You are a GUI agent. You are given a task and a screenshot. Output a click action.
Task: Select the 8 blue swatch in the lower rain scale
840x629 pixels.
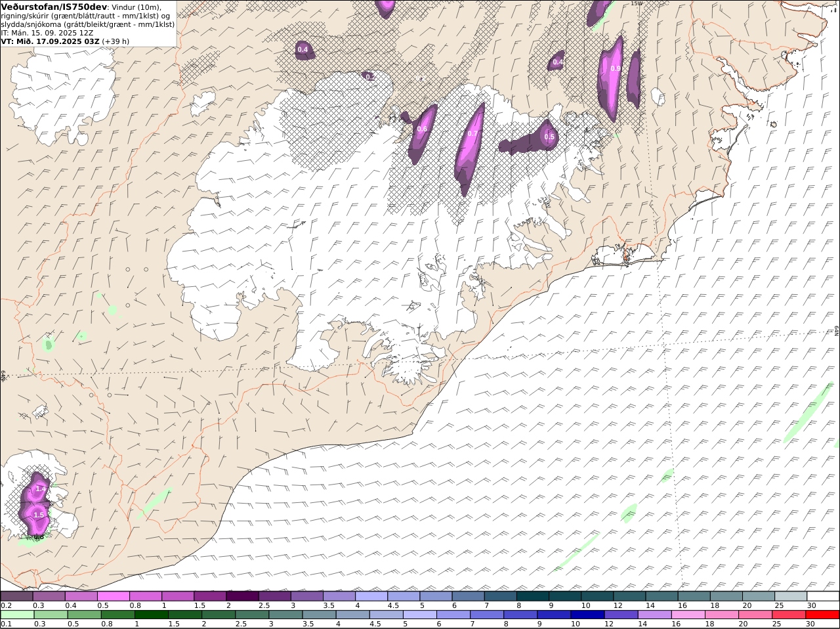[520, 615]
